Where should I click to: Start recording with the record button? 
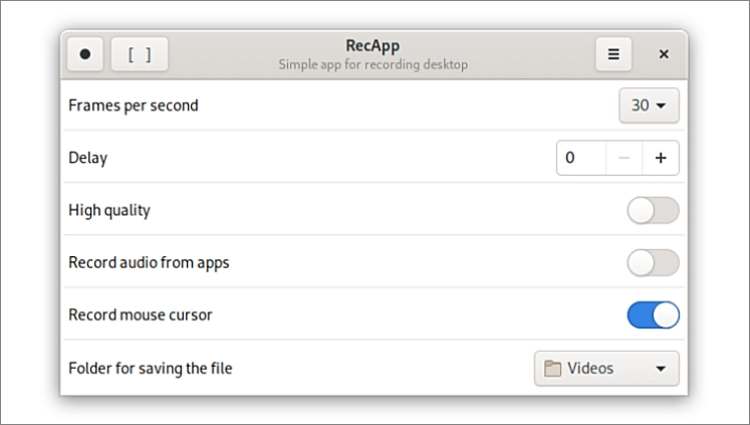tap(85, 55)
